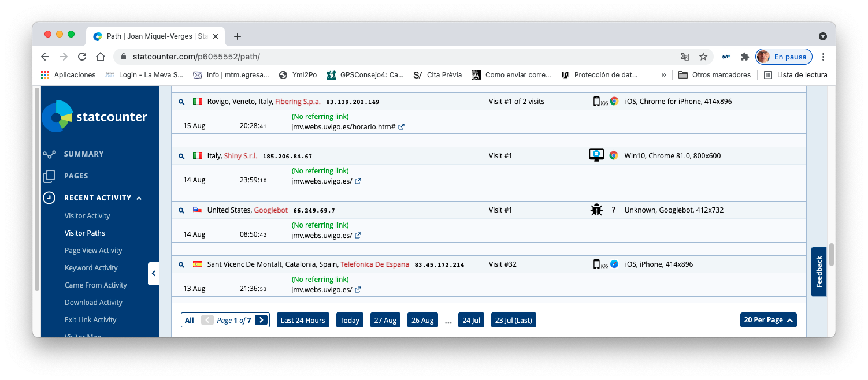The width and height of the screenshot is (868, 380).
Task: Open Download Activity in the sidebar
Action: tap(94, 303)
